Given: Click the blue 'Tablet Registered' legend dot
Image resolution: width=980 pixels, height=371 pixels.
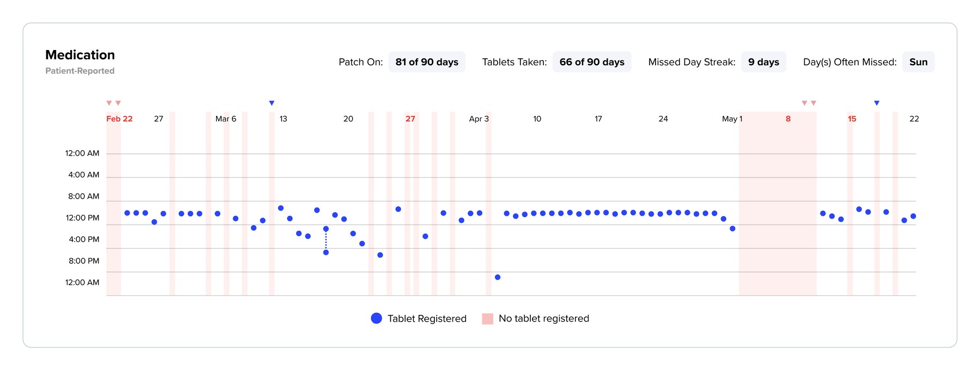Looking at the screenshot, I should pos(376,318).
